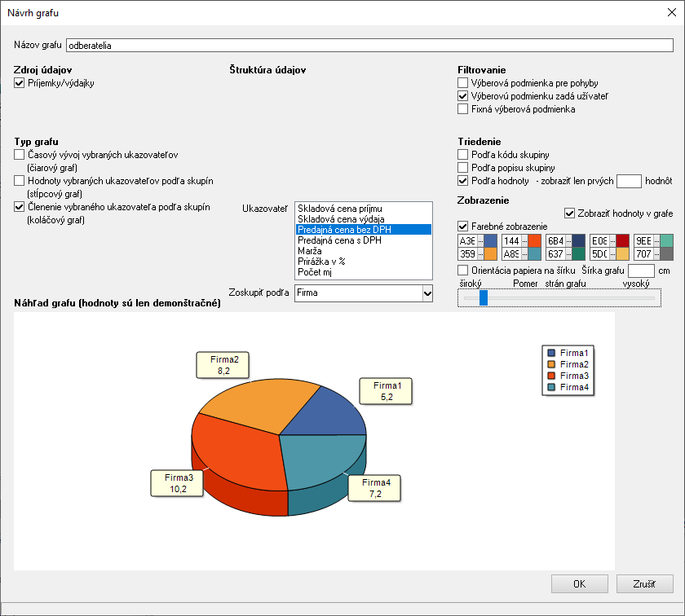
Task: Open color chooser for gray 707 color
Action: (x=656, y=254)
